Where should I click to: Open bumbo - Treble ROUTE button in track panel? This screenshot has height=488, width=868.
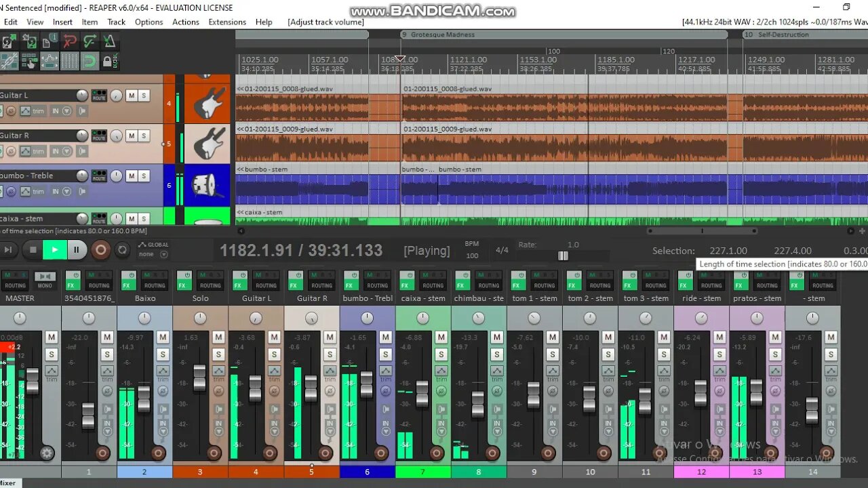click(x=99, y=176)
